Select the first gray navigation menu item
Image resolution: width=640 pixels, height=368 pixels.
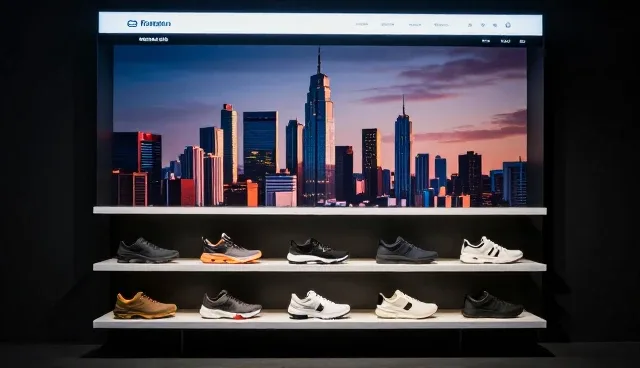[x=362, y=24]
